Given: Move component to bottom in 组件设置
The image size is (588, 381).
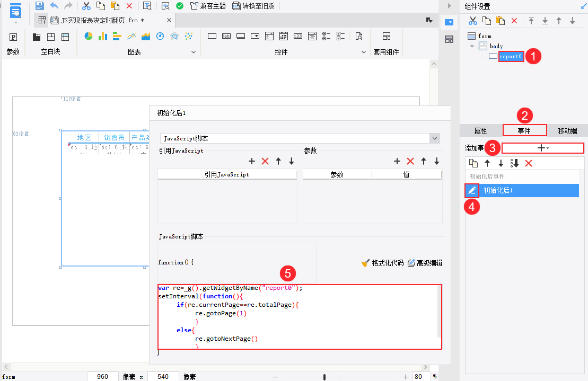Looking at the screenshot, I should (x=545, y=21).
